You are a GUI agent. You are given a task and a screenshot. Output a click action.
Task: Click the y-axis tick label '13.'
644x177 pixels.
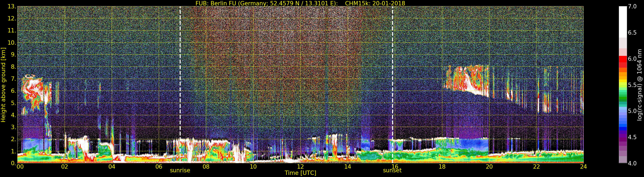pyautogui.click(x=12, y=6)
